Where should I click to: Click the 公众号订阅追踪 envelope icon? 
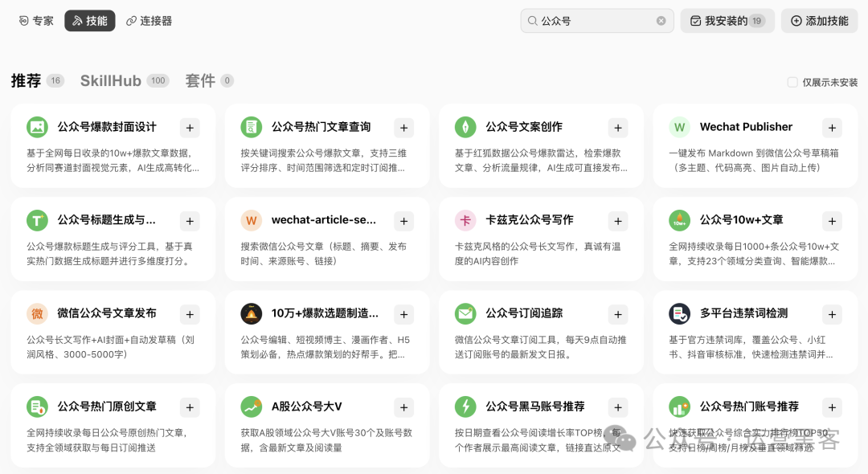pos(465,313)
